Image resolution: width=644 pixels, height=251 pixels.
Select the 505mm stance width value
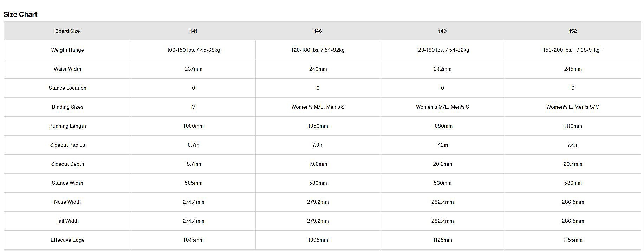point(193,183)
